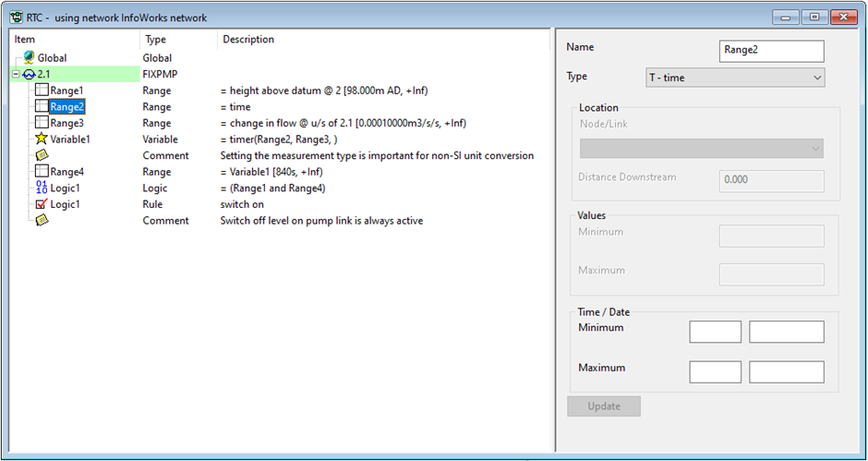Image resolution: width=868 pixels, height=461 pixels.
Task: Click the Logic type cell
Action: pos(154,188)
